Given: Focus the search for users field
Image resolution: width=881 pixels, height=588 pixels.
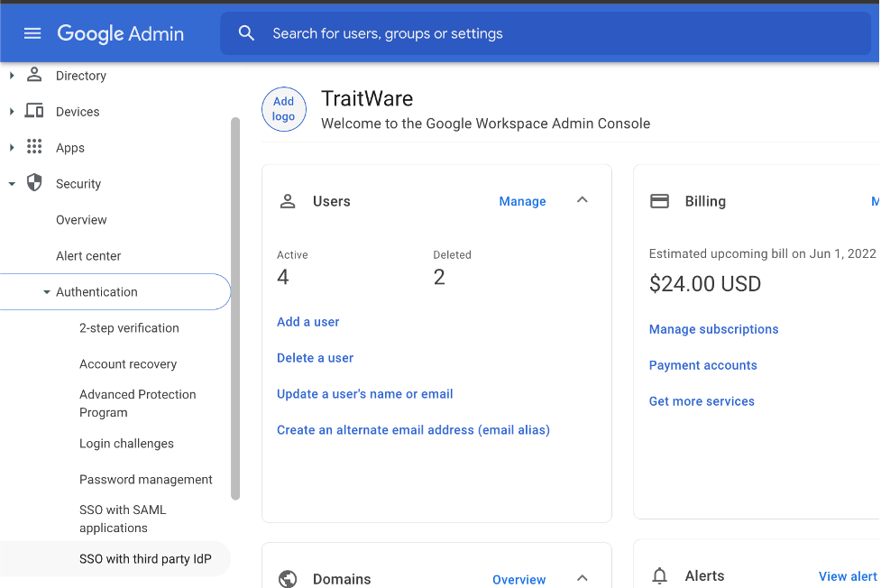Looking at the screenshot, I should [545, 33].
